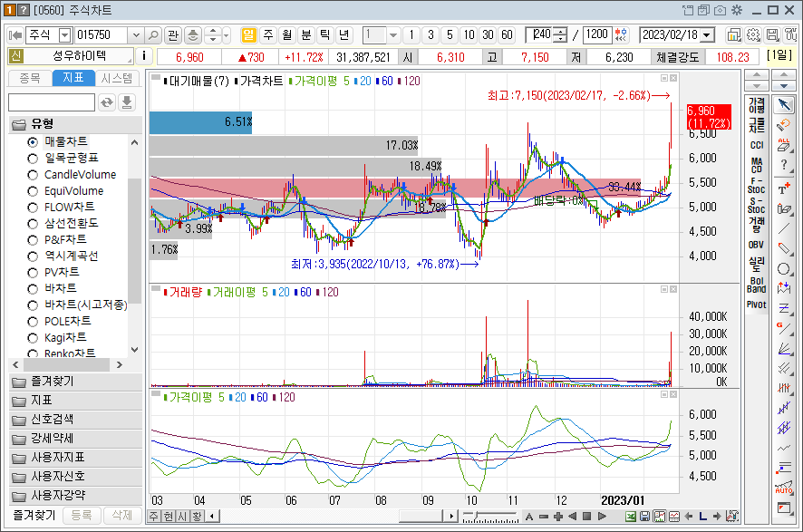803x532 pixels.
Task: Click the download icon beside indicator search
Action: [x=127, y=102]
